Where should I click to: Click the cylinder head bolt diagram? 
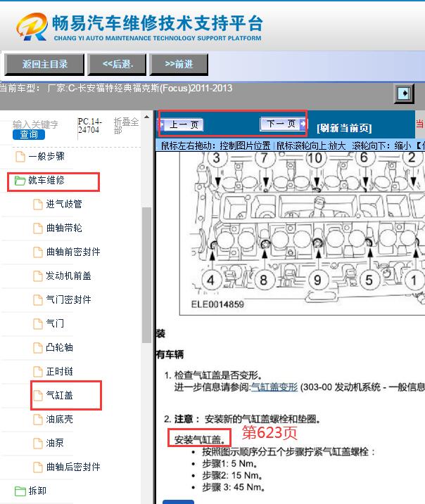(x=302, y=233)
